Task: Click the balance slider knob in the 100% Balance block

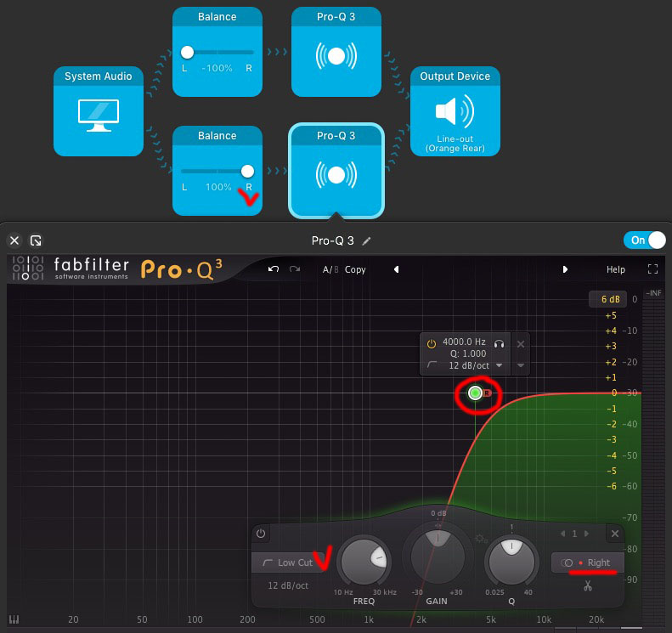Action: 247,171
